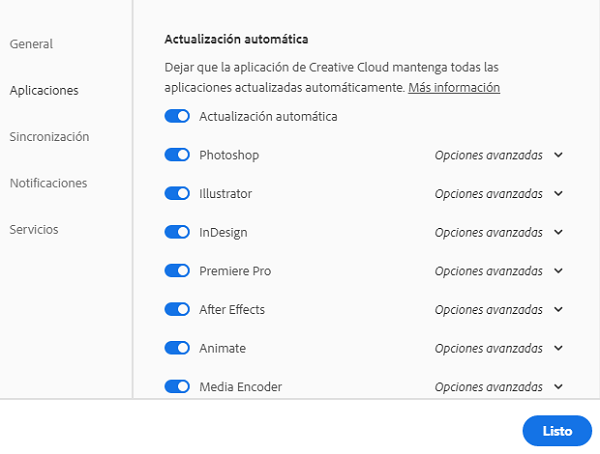Turn off Media Encoder auto-update
Screen dimensions: 600x454
(177, 386)
